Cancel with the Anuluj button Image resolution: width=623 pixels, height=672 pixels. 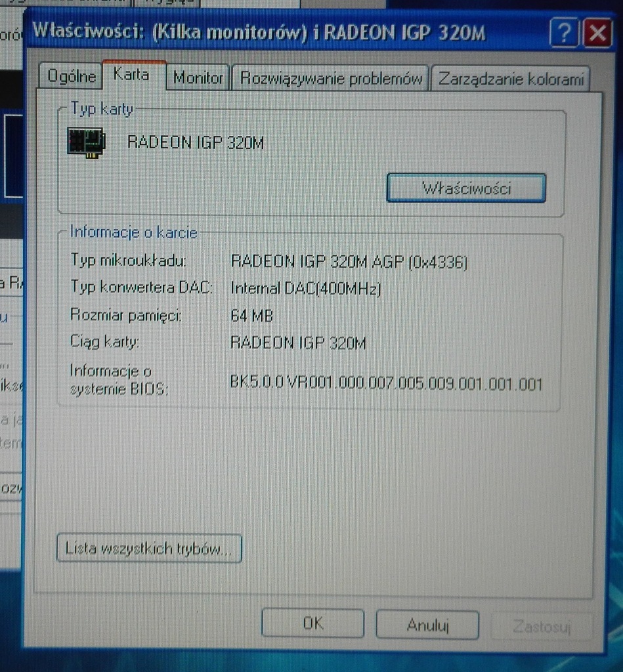pyautogui.click(x=427, y=625)
